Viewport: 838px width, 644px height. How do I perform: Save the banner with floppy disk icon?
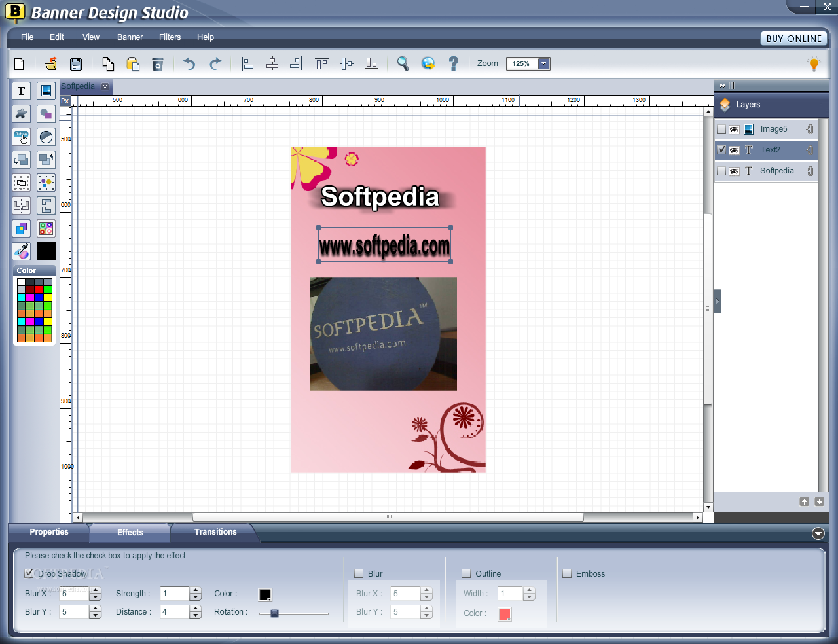coord(76,63)
